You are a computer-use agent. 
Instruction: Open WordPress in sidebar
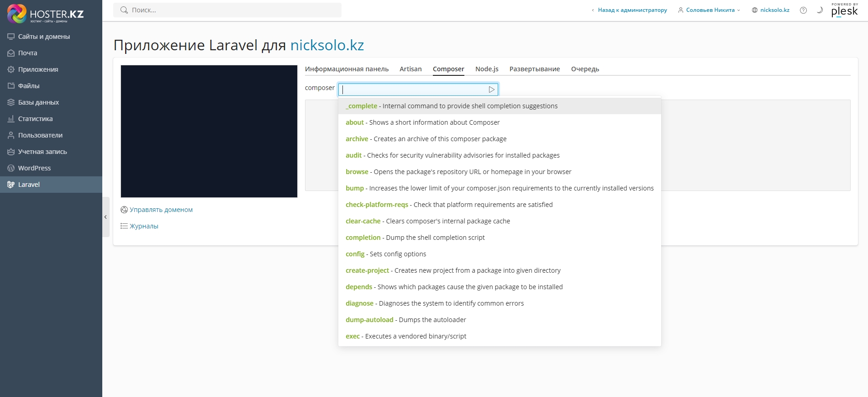[51, 168]
